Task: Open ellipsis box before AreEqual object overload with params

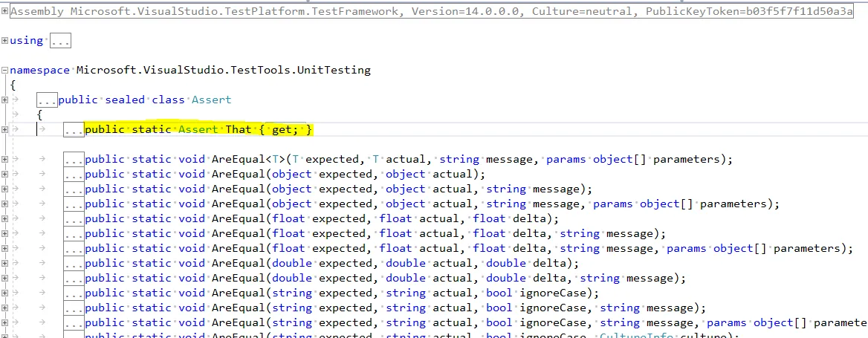Action: 74,204
